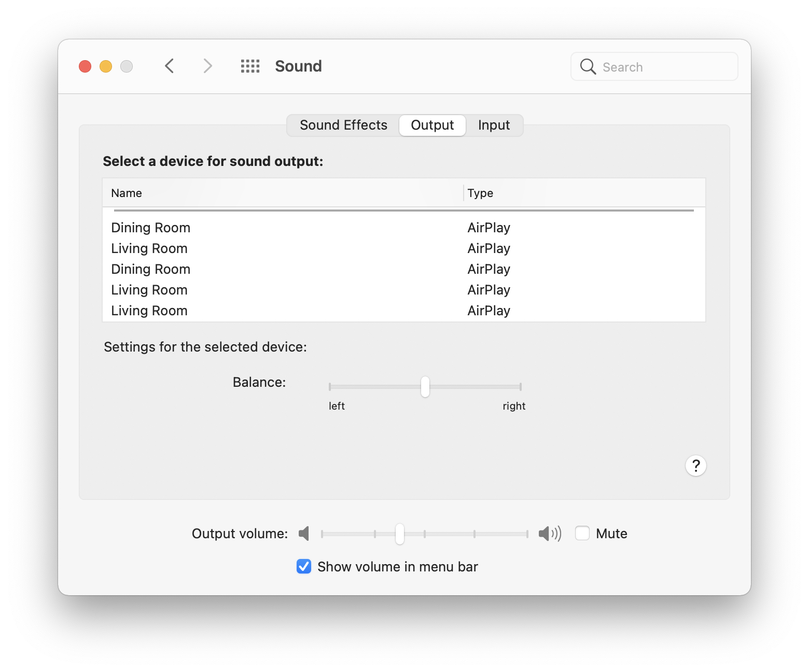809x672 pixels.
Task: Click the Balance slider thumb
Action: coord(425,387)
